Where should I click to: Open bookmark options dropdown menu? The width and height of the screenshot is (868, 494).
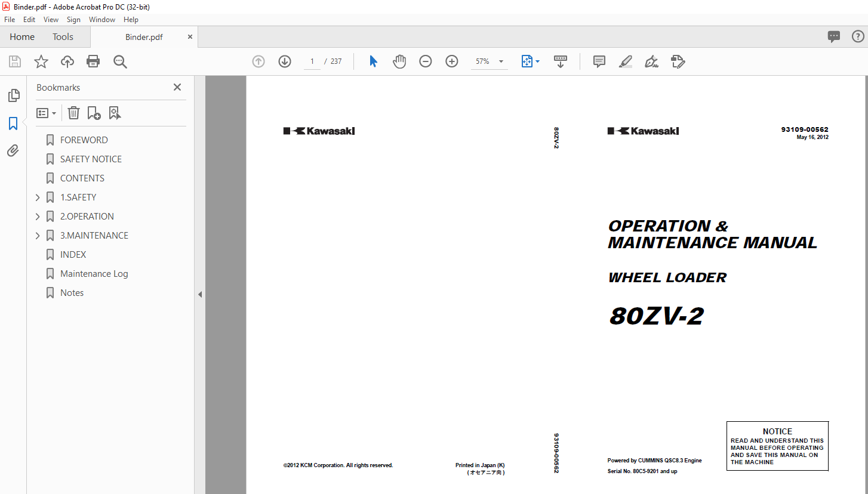click(47, 113)
